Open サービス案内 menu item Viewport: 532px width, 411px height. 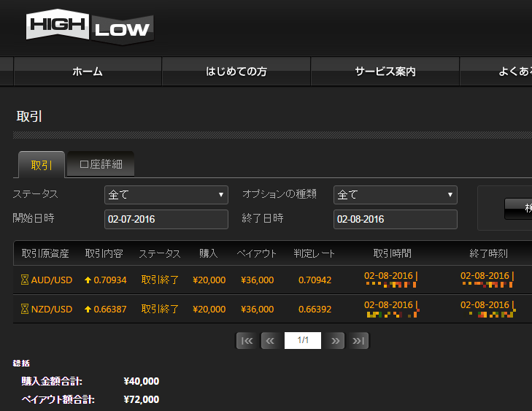(385, 72)
